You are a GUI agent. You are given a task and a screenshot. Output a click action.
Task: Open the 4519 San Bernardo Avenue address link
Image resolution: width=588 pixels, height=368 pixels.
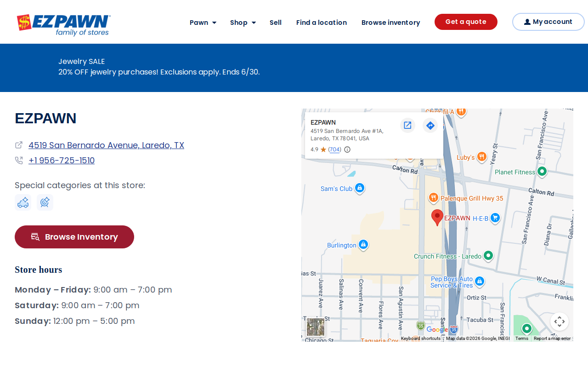pyautogui.click(x=106, y=145)
